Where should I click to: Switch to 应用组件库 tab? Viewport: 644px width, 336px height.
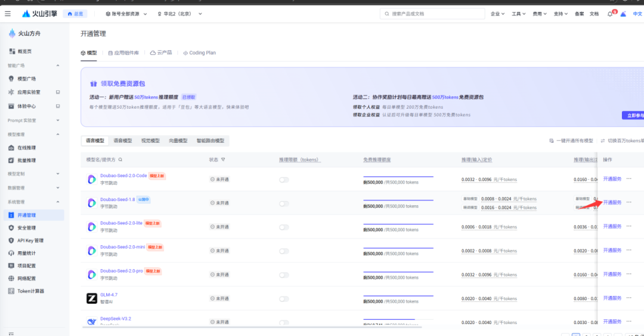point(123,53)
